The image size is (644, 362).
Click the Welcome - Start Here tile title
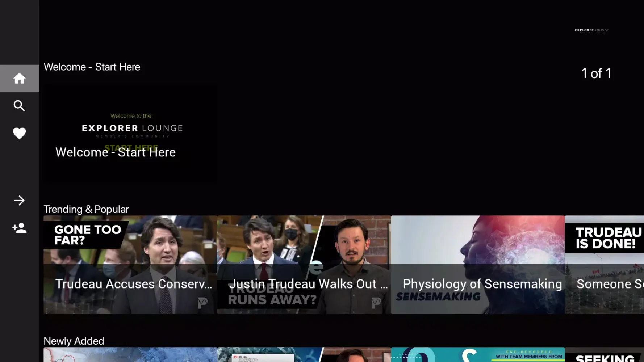pyautogui.click(x=116, y=152)
